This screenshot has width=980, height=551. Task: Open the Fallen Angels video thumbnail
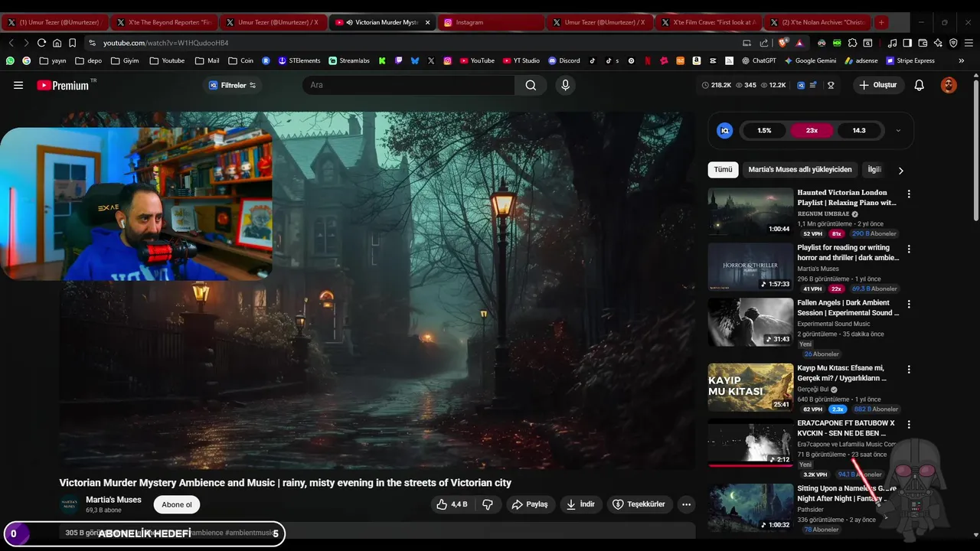click(x=750, y=322)
